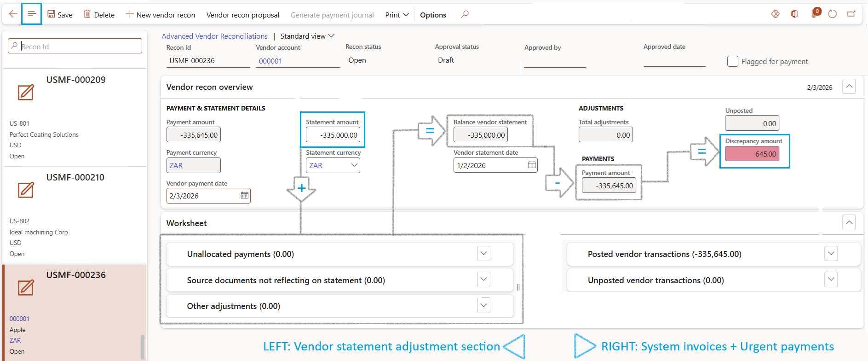Click New vendor recon button

tap(160, 15)
